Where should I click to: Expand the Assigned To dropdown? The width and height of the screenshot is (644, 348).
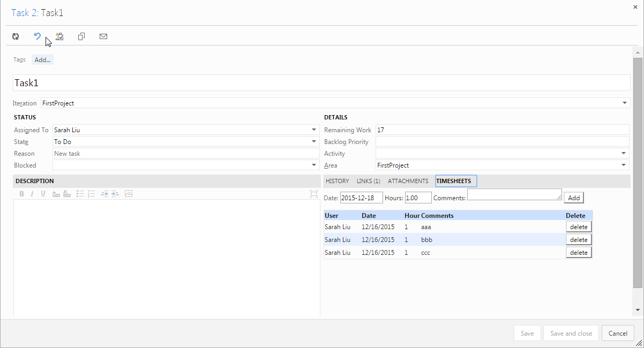[x=313, y=130]
